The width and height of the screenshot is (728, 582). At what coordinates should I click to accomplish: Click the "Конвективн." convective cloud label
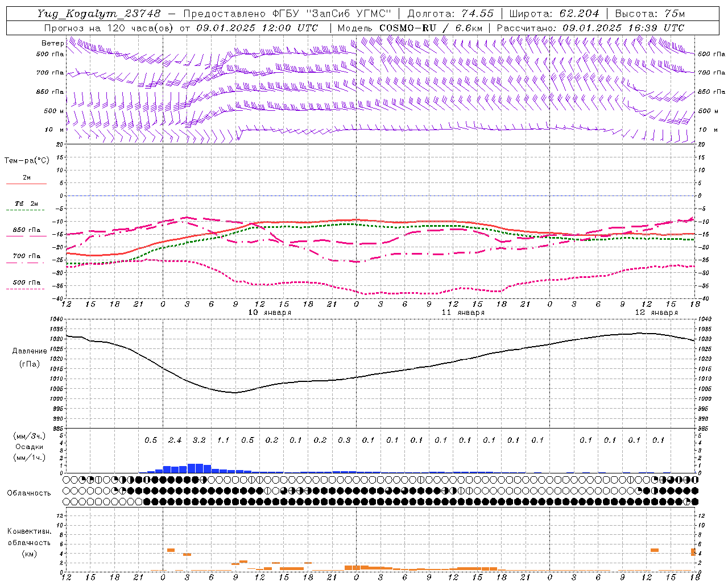pos(30,531)
